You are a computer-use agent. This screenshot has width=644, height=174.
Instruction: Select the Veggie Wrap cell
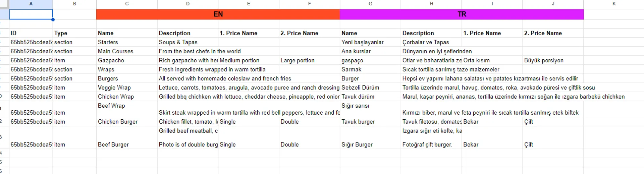point(127,88)
